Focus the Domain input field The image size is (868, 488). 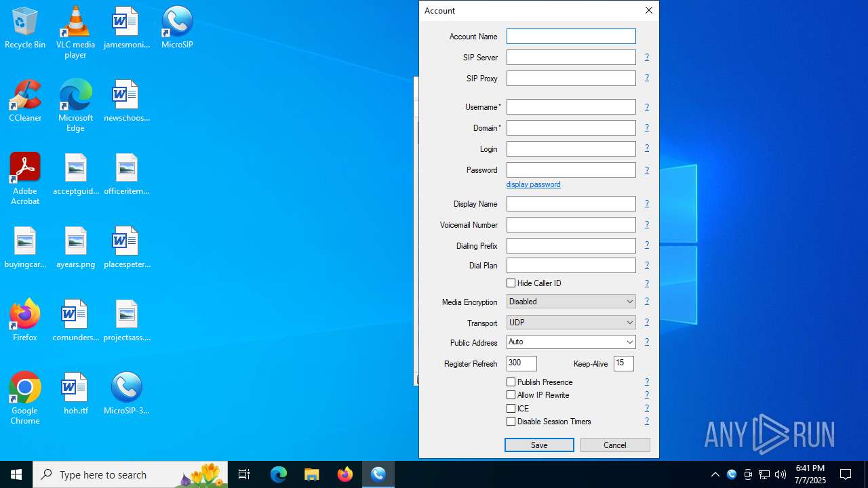(x=571, y=128)
